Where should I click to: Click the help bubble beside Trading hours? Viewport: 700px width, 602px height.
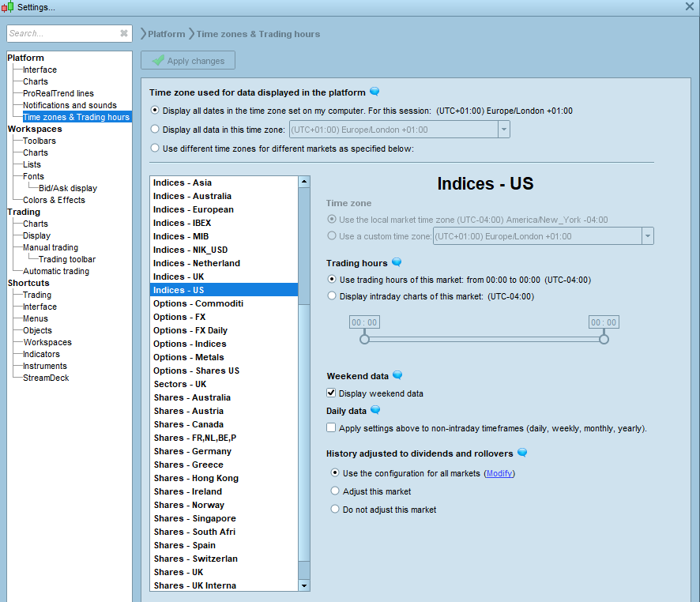[x=397, y=262]
